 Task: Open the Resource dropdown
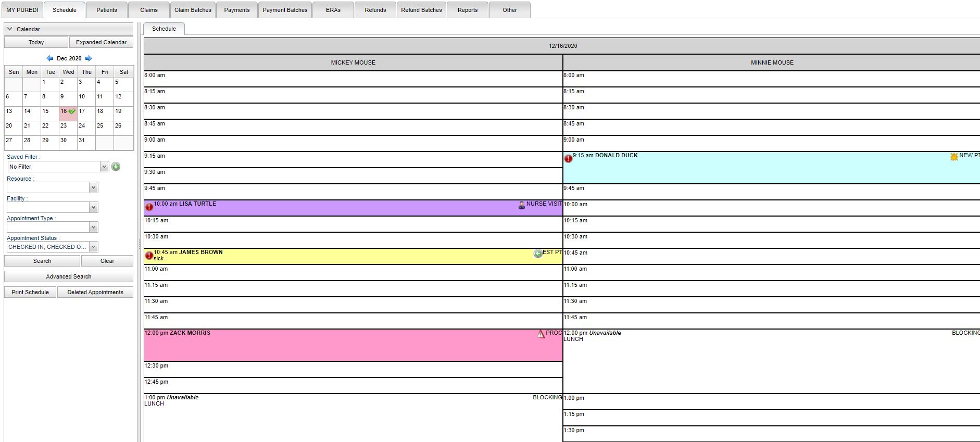click(93, 187)
